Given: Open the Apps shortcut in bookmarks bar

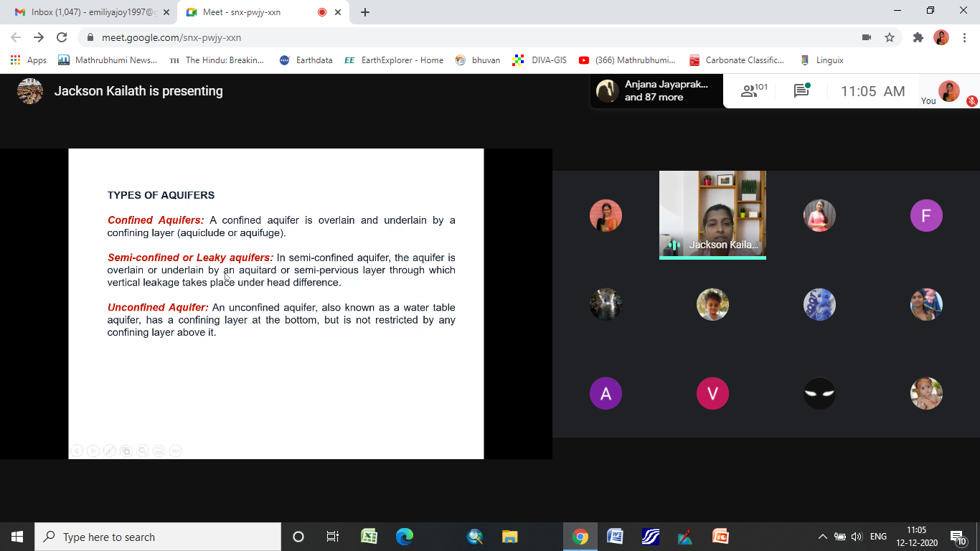Looking at the screenshot, I should [29, 60].
